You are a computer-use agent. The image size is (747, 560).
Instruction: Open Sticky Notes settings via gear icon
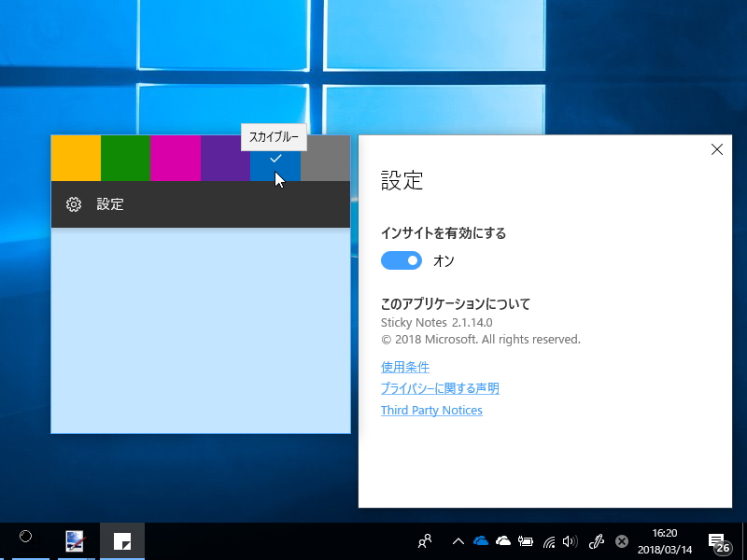click(x=74, y=203)
